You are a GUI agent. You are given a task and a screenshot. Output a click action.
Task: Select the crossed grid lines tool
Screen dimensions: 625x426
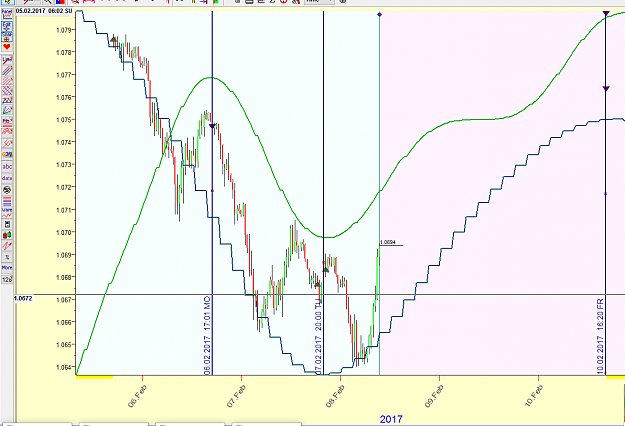[x=7, y=90]
